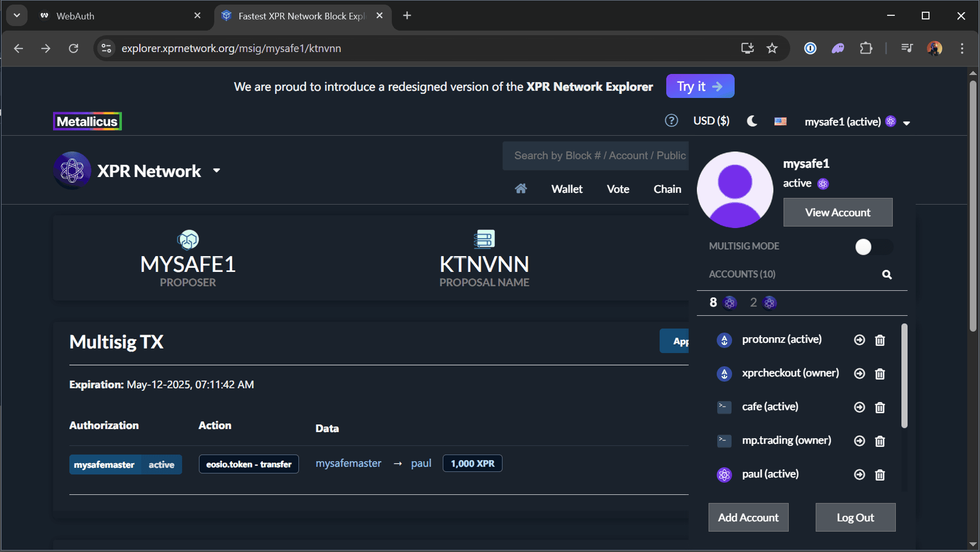The image size is (980, 552).
Task: Delete the cafe (active) account
Action: coord(880,407)
